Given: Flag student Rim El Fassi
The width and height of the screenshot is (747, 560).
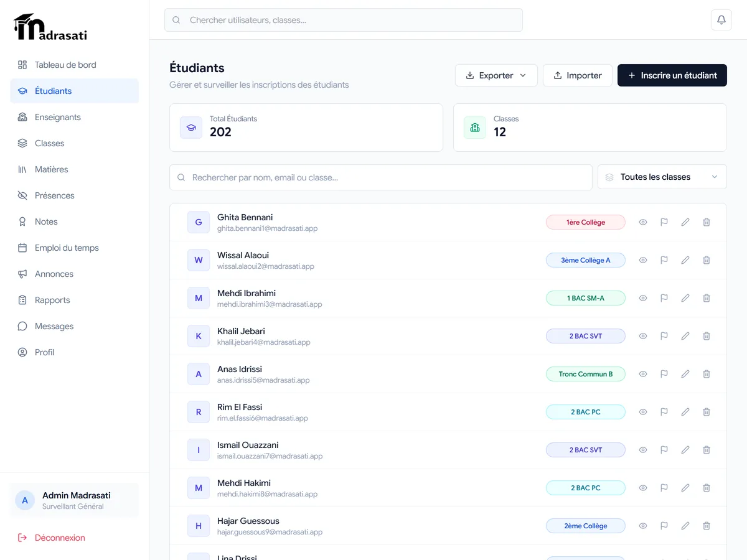Looking at the screenshot, I should 664,412.
